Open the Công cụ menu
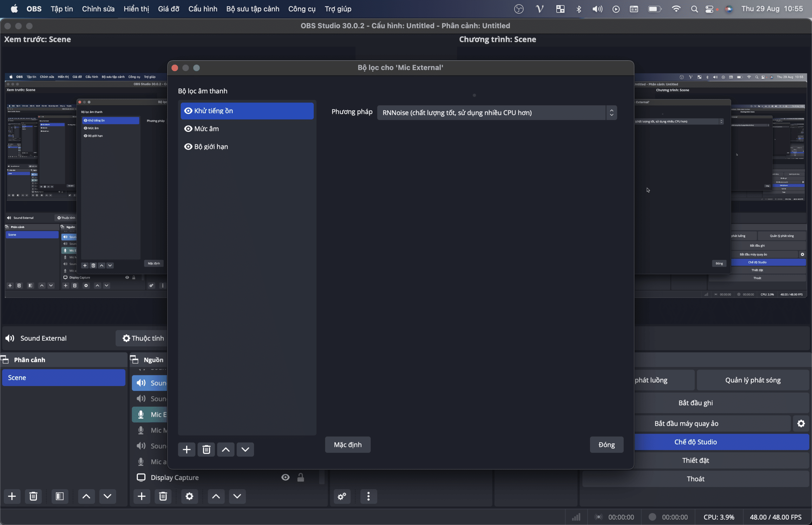This screenshot has height=525, width=812. pos(302,9)
